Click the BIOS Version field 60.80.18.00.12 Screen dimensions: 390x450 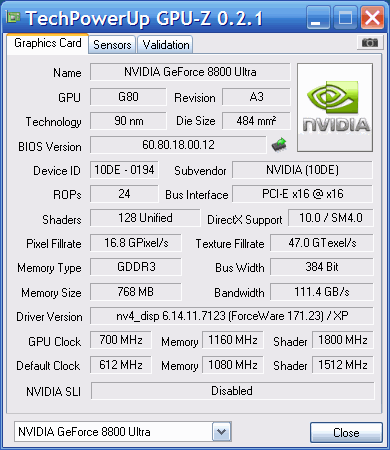coord(178,145)
